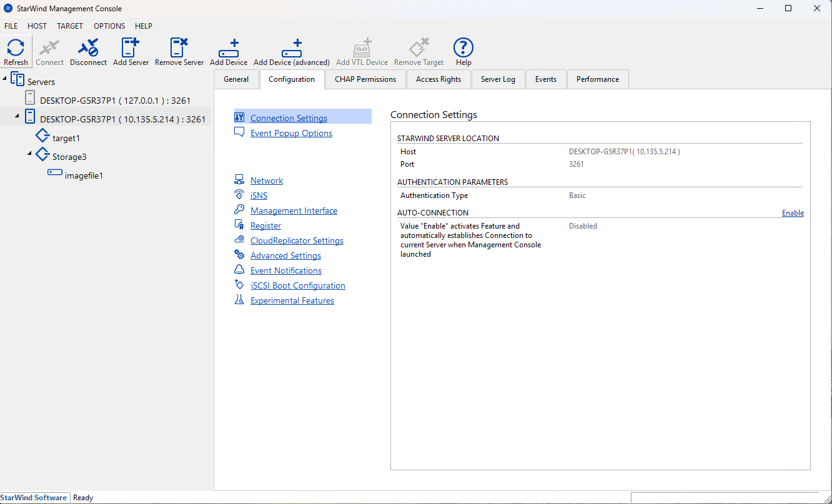Open the iSCSI Boot Configuration link

298,285
